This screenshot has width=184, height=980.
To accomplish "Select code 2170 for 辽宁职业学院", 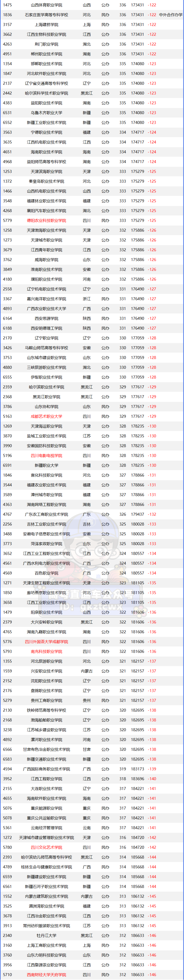I will [7, 338].
